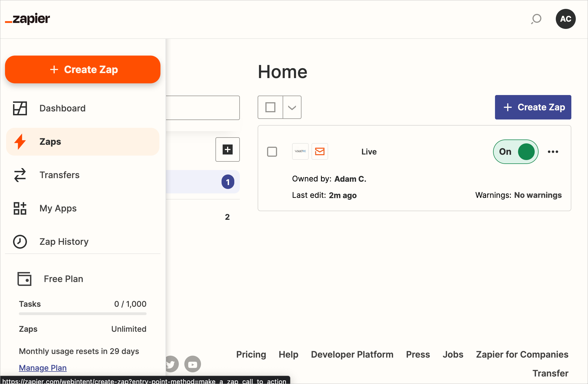Click the orange email envelope icon
The width and height of the screenshot is (588, 384).
320,151
